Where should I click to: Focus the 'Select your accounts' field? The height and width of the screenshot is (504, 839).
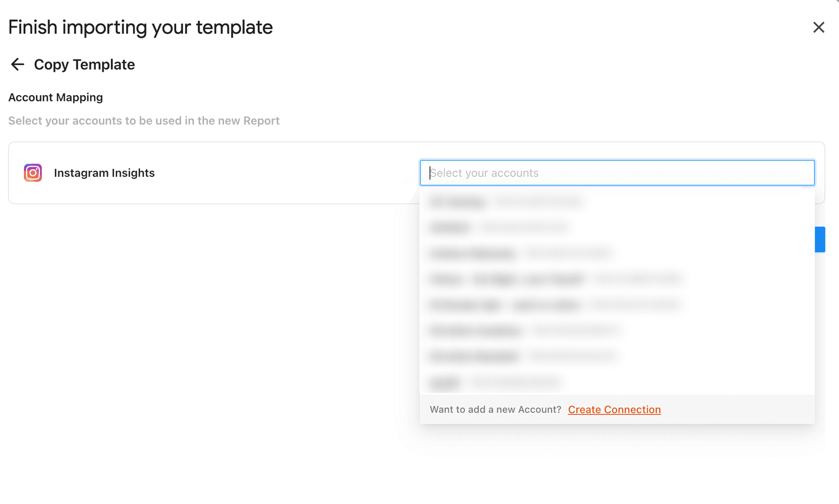[617, 173]
